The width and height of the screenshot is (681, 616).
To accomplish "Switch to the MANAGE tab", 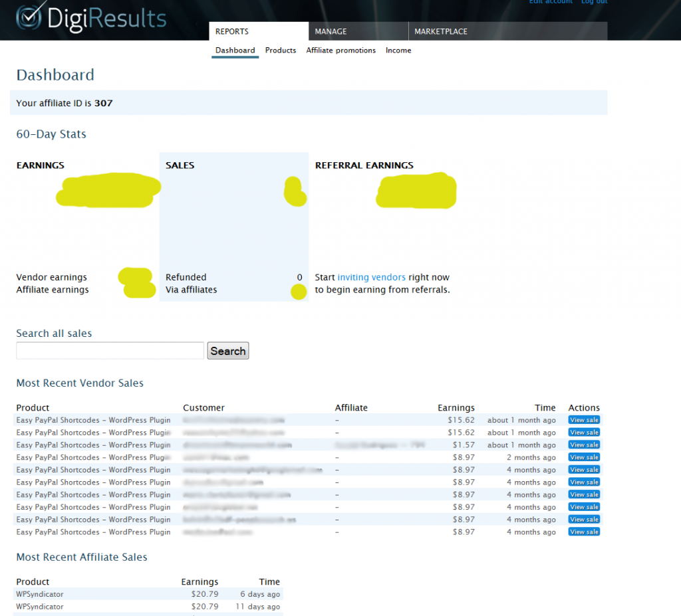I will click(358, 31).
